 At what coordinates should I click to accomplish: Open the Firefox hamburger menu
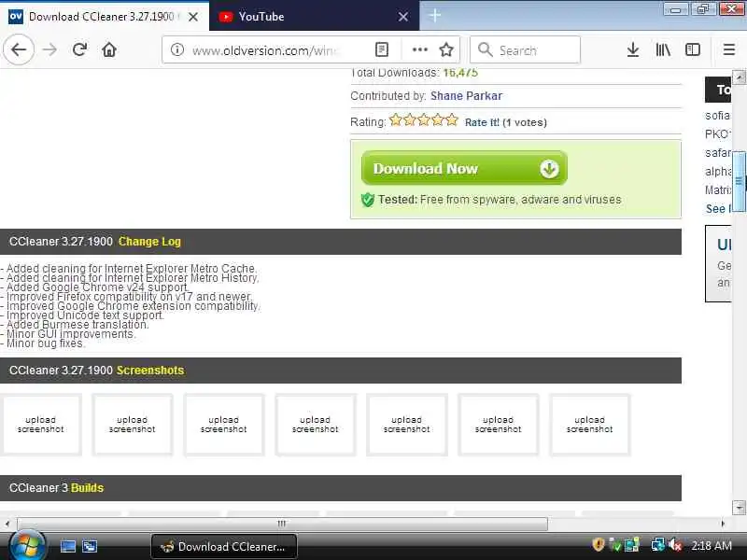click(729, 49)
